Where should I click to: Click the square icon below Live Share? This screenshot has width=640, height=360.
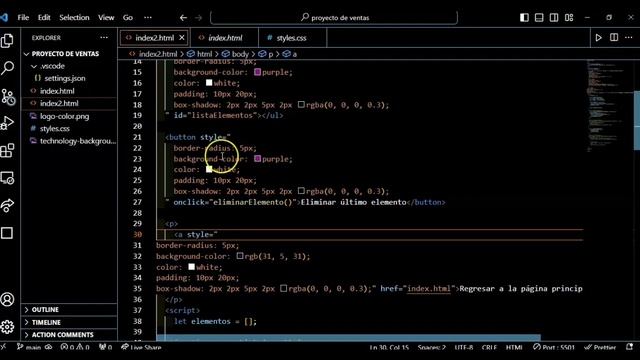coord(7,233)
